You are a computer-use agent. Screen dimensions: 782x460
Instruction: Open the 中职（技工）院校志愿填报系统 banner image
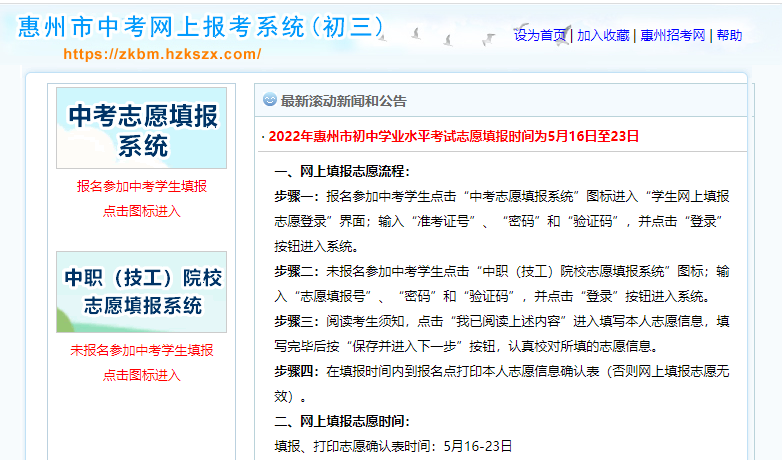pyautogui.click(x=141, y=292)
